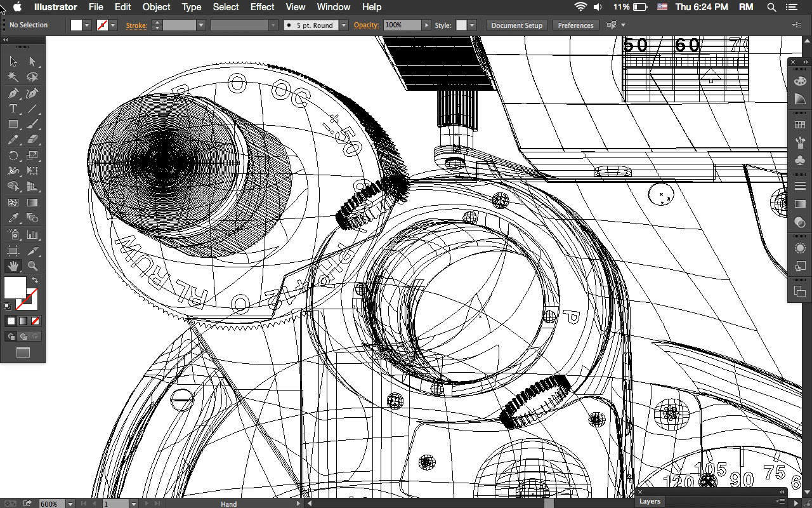Click the Preferences button
The image size is (812, 508).
point(575,25)
